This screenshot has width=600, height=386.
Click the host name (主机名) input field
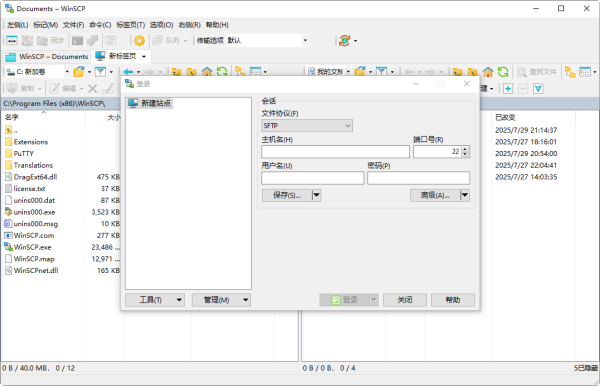335,152
